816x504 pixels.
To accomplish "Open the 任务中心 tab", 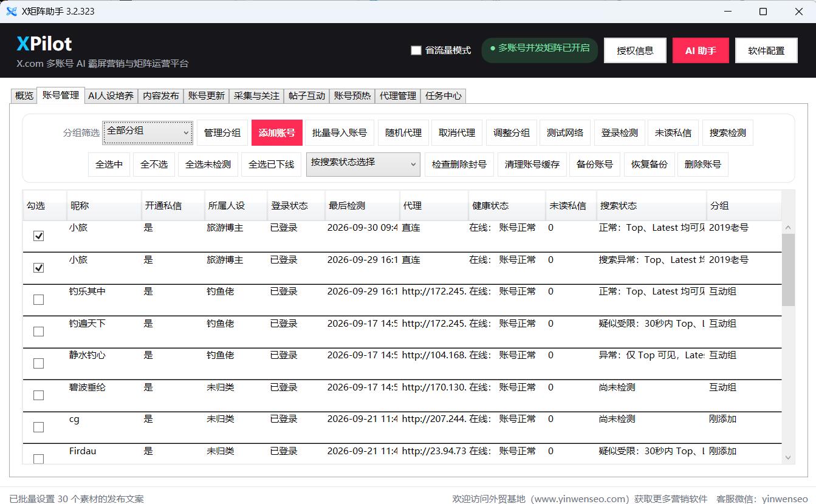I will coord(444,96).
